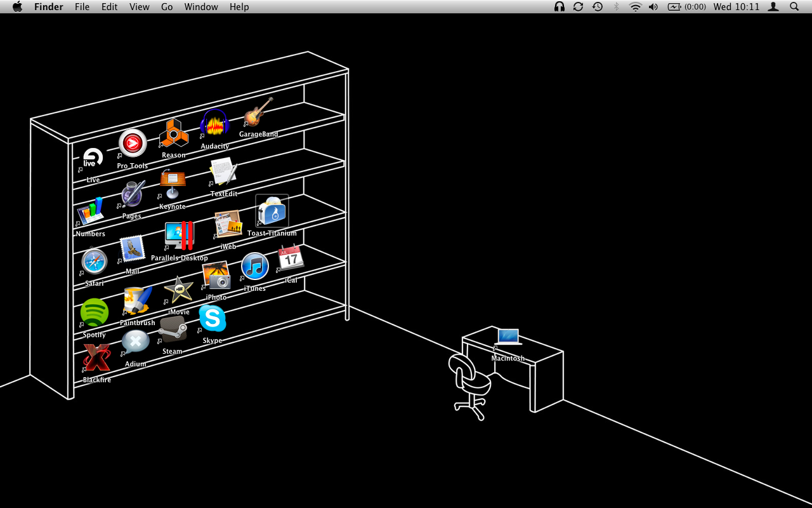The width and height of the screenshot is (812, 508).
Task: Open the Apple menu
Action: click(17, 6)
